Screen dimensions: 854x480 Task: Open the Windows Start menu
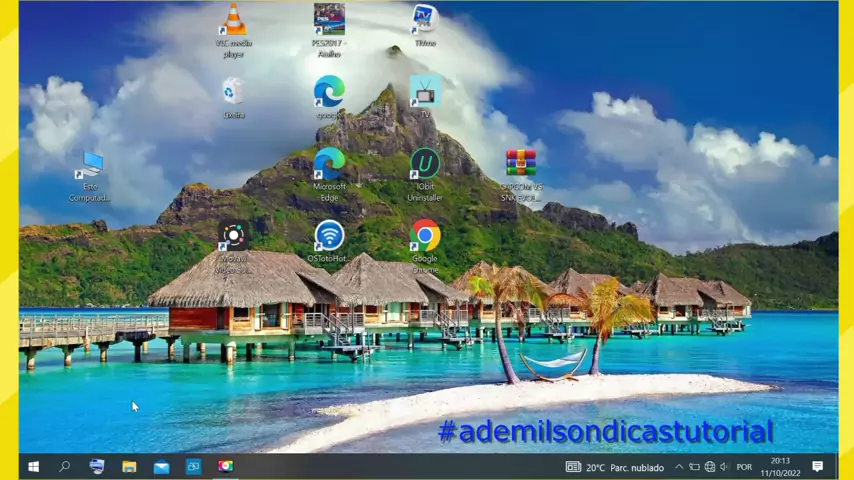(33, 466)
